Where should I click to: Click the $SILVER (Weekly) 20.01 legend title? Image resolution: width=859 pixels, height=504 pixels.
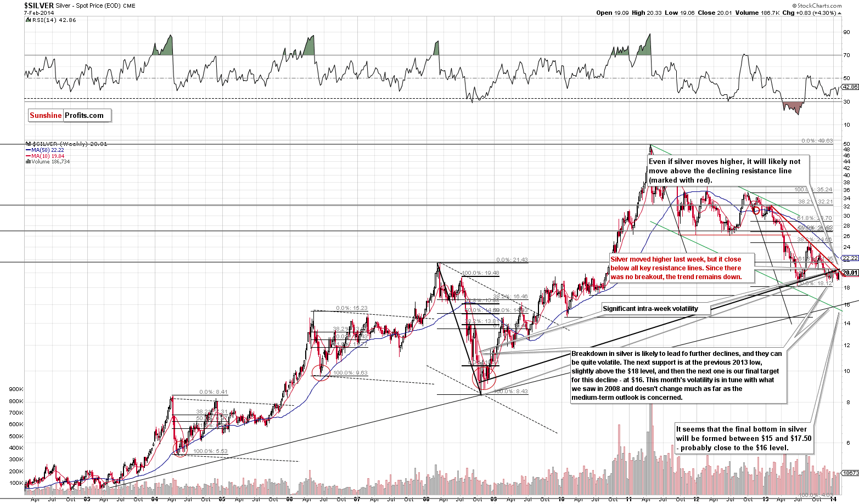[x=66, y=144]
